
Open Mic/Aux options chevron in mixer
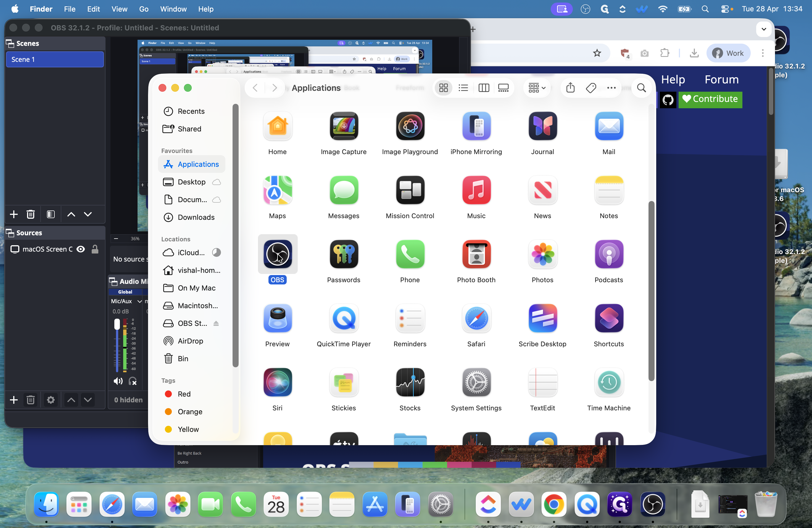pyautogui.click(x=139, y=301)
